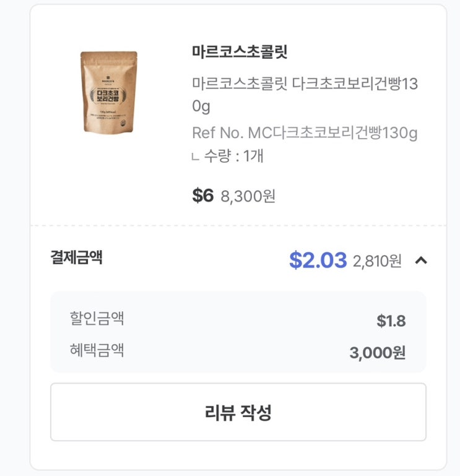Click the $6 product price
The image size is (460, 476).
tap(202, 196)
